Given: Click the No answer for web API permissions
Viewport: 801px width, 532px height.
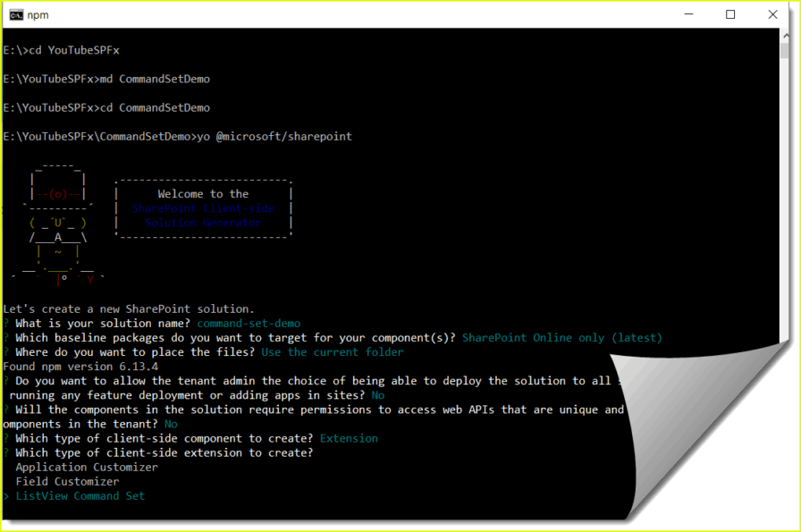Looking at the screenshot, I should pyautogui.click(x=171, y=423).
